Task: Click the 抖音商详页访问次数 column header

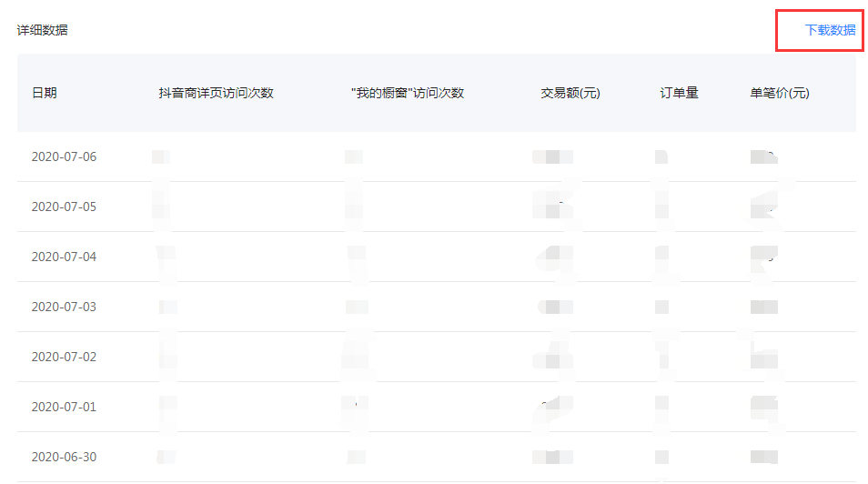Action: tap(216, 93)
